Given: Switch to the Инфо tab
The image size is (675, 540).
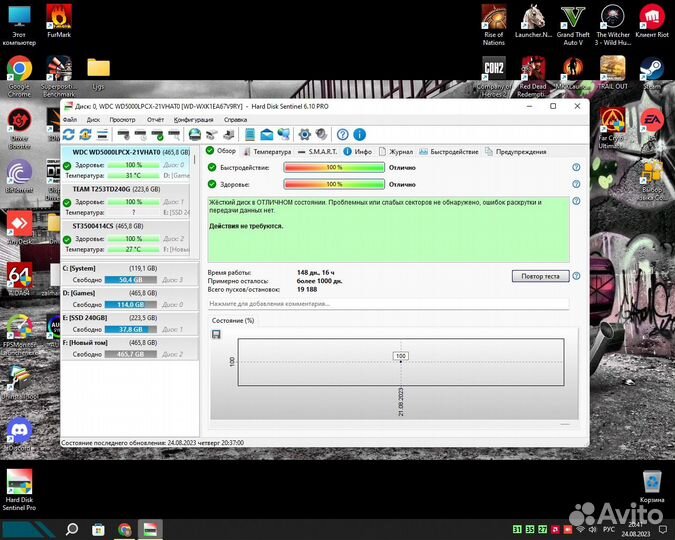Looking at the screenshot, I should point(358,152).
